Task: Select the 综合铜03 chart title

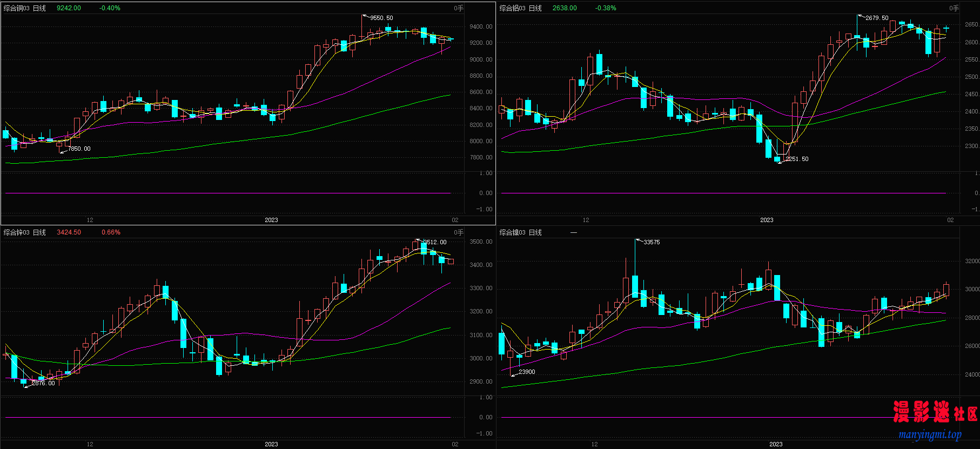Action: (17, 8)
